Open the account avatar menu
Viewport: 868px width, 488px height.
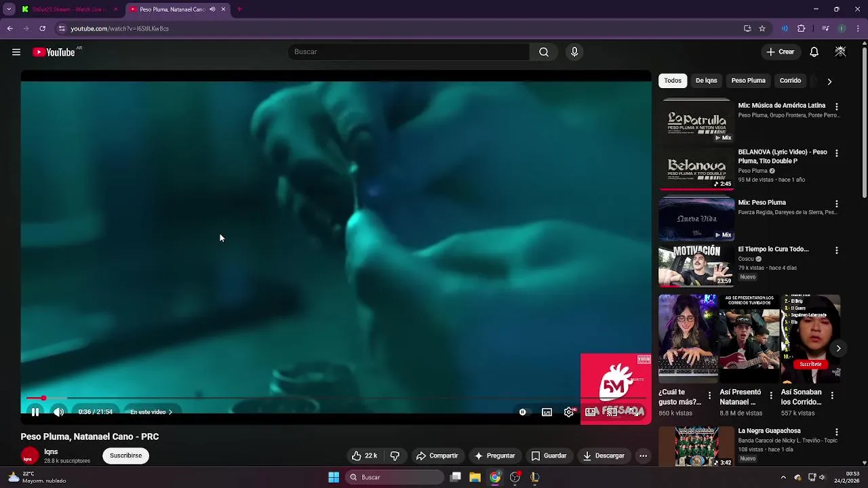point(840,52)
